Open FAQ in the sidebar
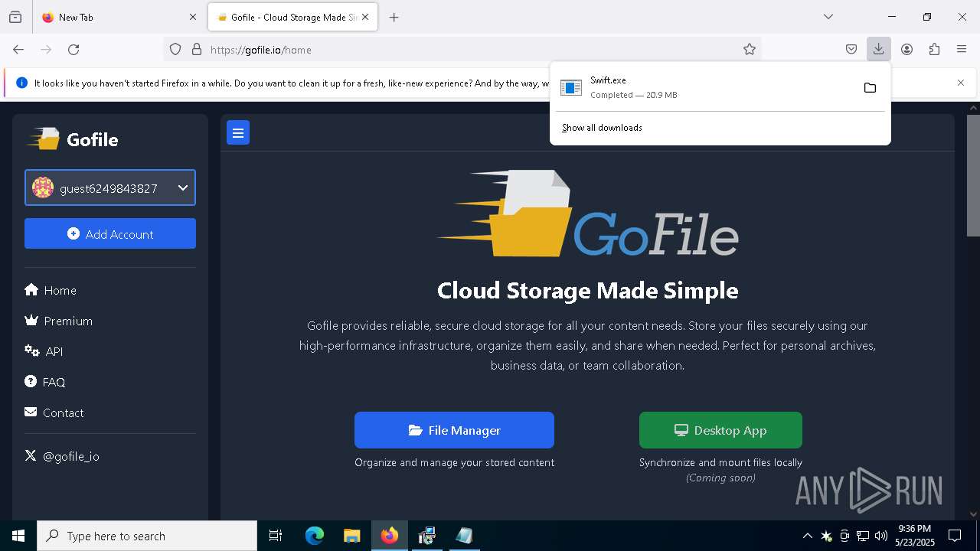This screenshot has width=980, height=551. (x=45, y=382)
